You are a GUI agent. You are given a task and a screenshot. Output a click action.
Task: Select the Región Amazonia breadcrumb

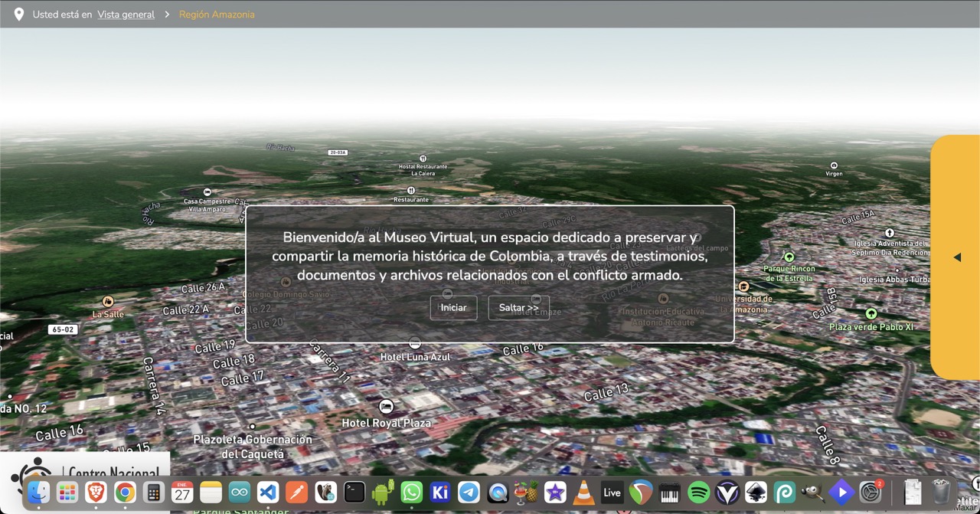pyautogui.click(x=217, y=15)
